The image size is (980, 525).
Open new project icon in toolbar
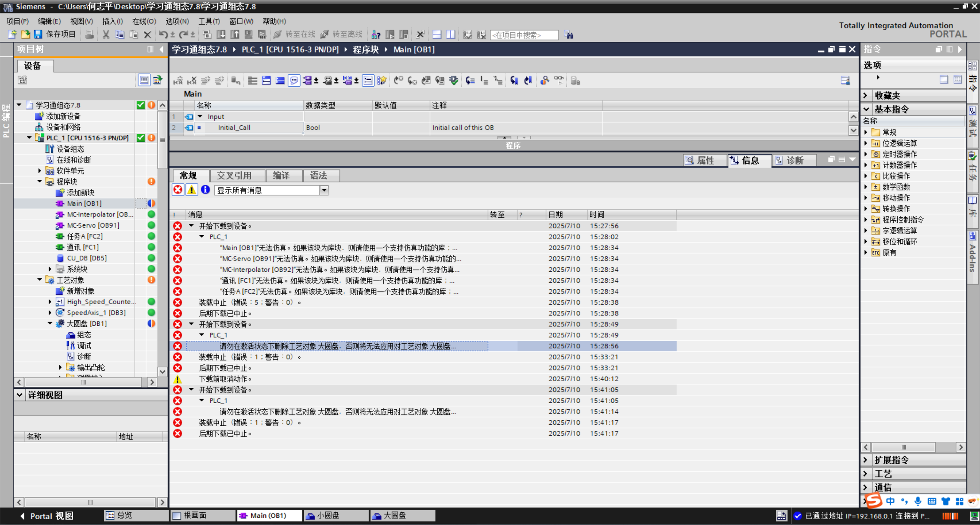[x=12, y=34]
